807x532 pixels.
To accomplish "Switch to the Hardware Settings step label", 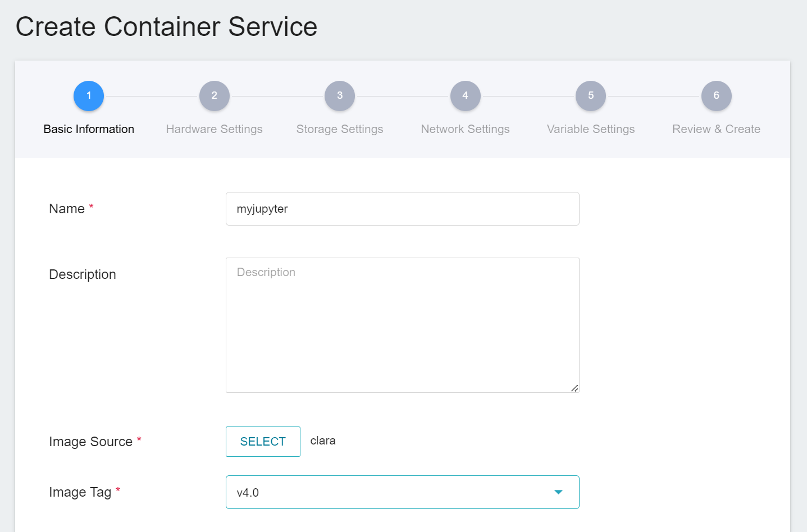I will pyautogui.click(x=214, y=129).
